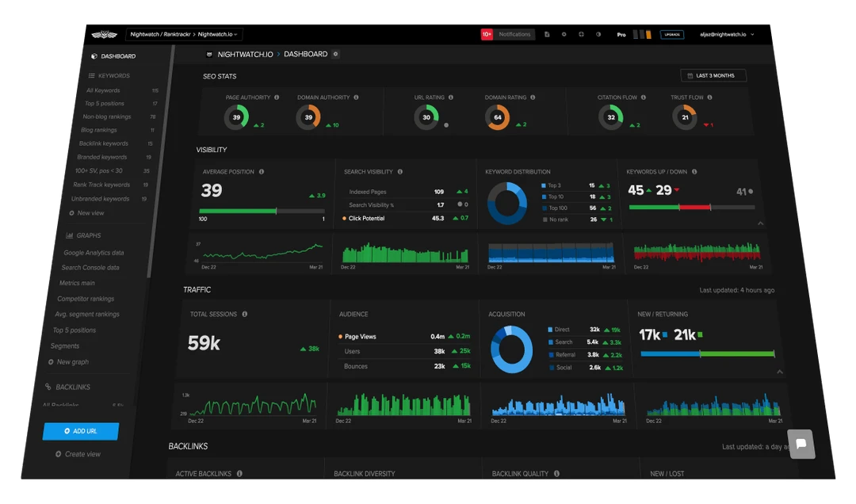The height and width of the screenshot is (504, 856).
Task: Click the ADD URL button
Action: pos(81,431)
